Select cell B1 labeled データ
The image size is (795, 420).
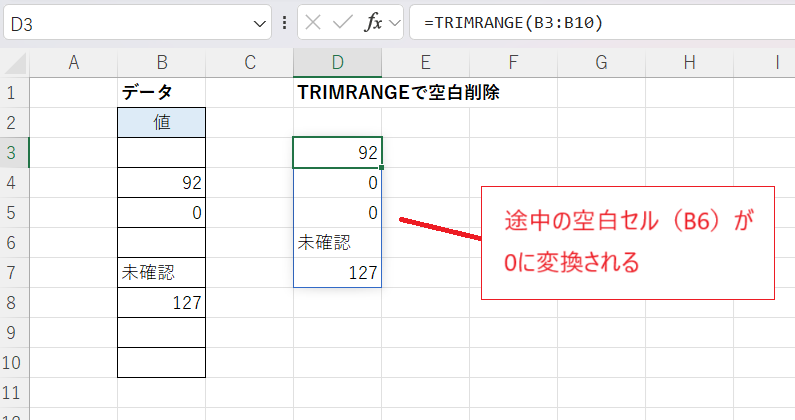pos(162,93)
